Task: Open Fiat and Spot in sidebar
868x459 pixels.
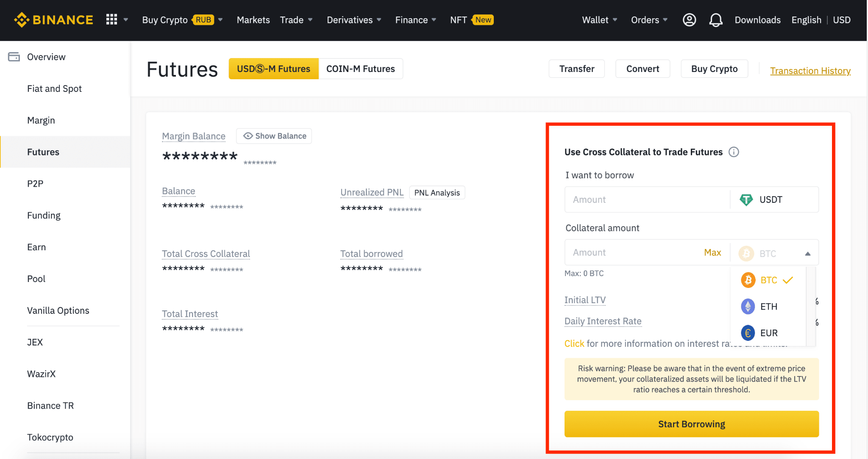Action: pyautogui.click(x=54, y=88)
